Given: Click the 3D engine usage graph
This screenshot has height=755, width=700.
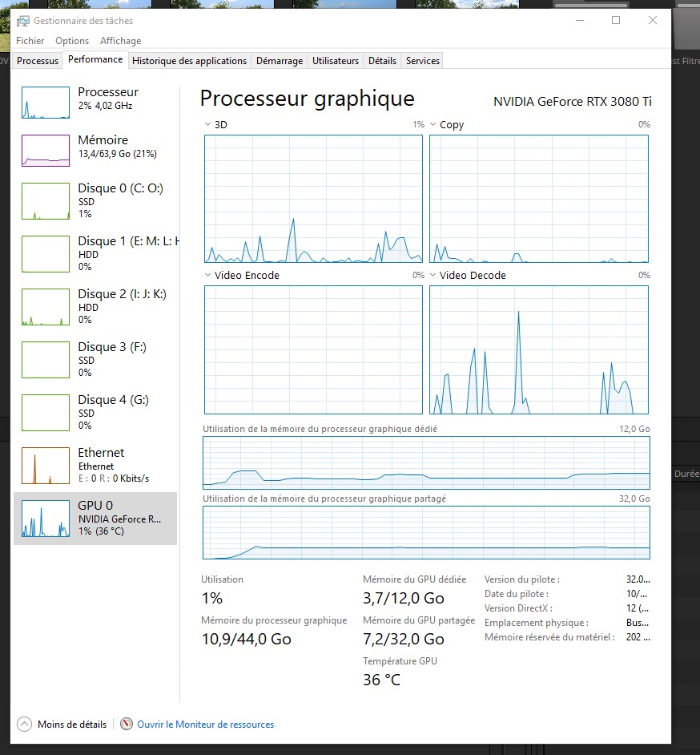Looking at the screenshot, I should click(313, 199).
